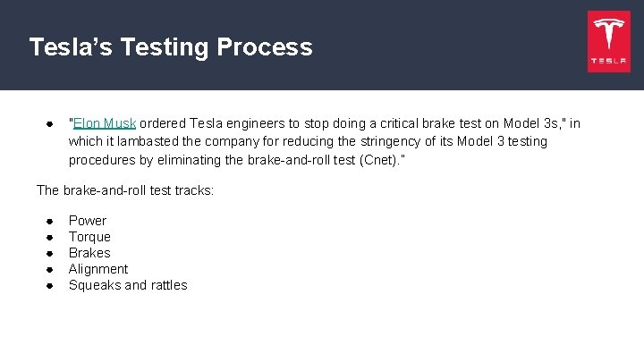The width and height of the screenshot is (644, 362).
Task: Select the Power list item
Action: [x=88, y=221]
